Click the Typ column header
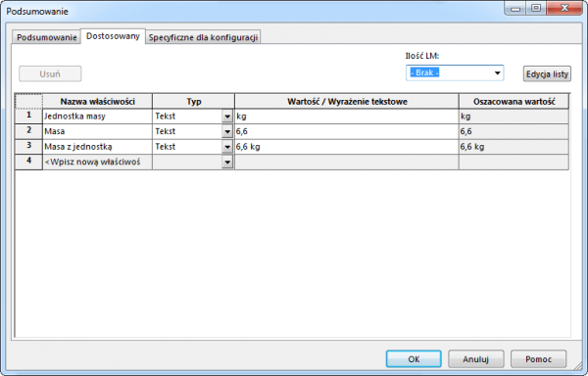Image resolution: width=588 pixels, height=376 pixels. coord(193,102)
